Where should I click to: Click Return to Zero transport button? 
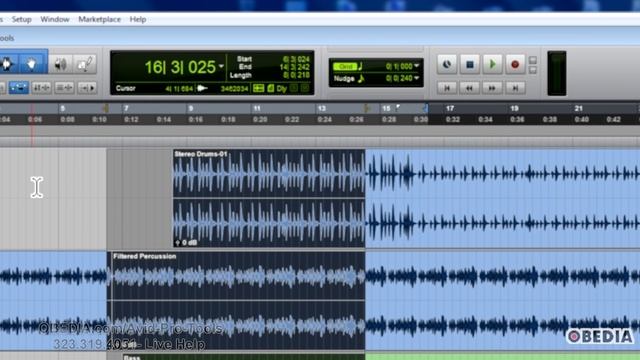coord(447,88)
